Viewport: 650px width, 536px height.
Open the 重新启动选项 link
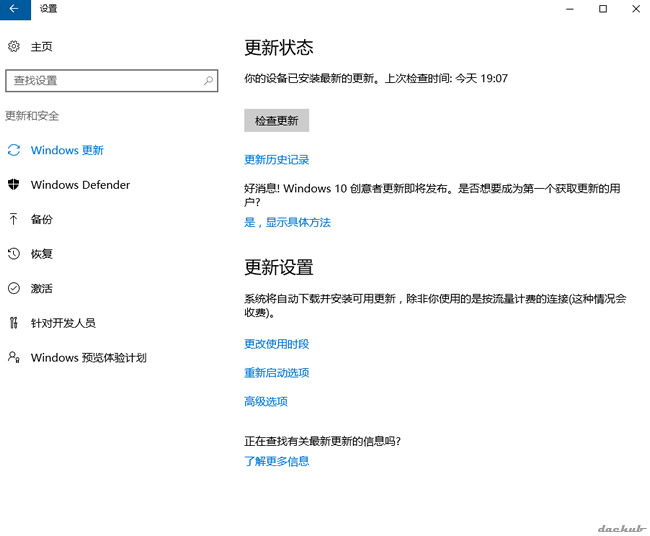point(276,373)
